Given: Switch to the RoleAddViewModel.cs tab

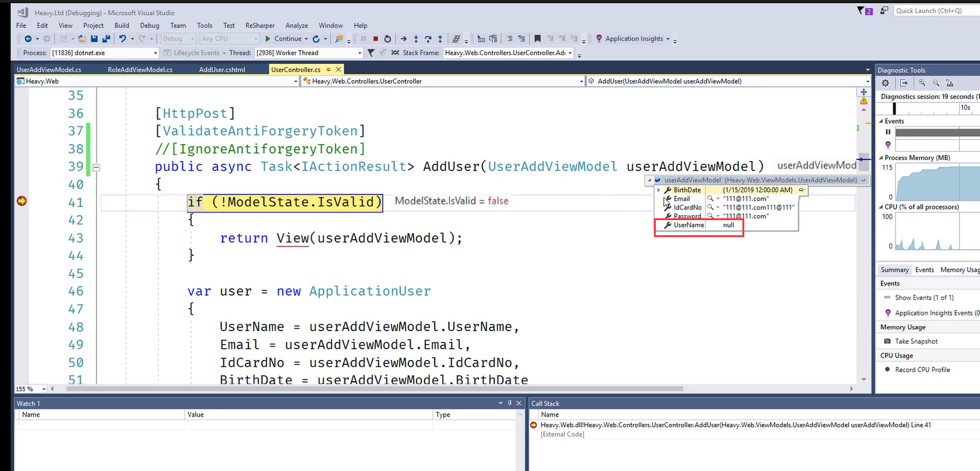Looking at the screenshot, I should pos(140,70).
